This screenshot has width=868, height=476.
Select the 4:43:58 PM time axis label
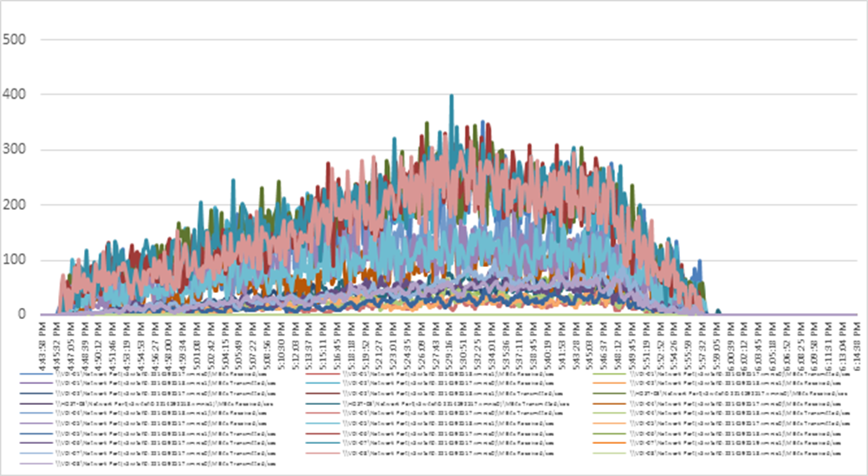(x=43, y=346)
